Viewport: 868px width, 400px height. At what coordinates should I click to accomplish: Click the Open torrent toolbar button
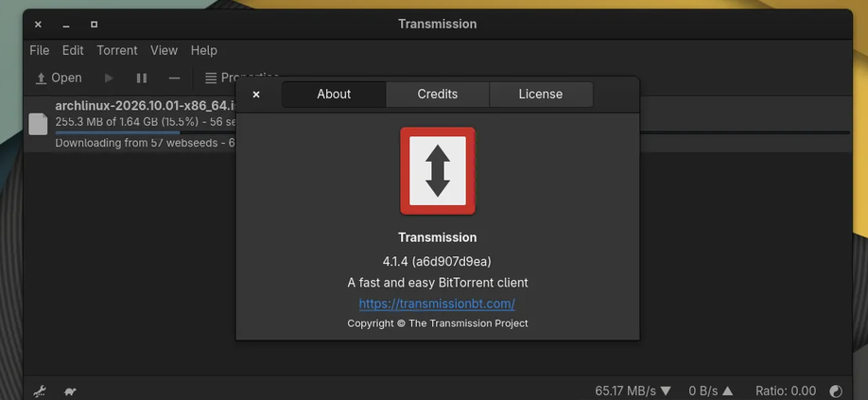[x=58, y=78]
